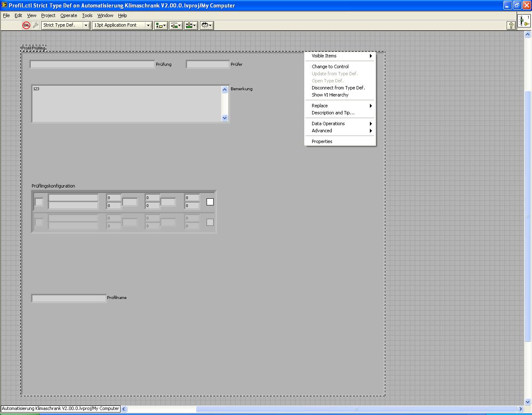The height and width of the screenshot is (415, 532).
Task: Restore down the Profil.ctl window
Action: pos(517,5)
